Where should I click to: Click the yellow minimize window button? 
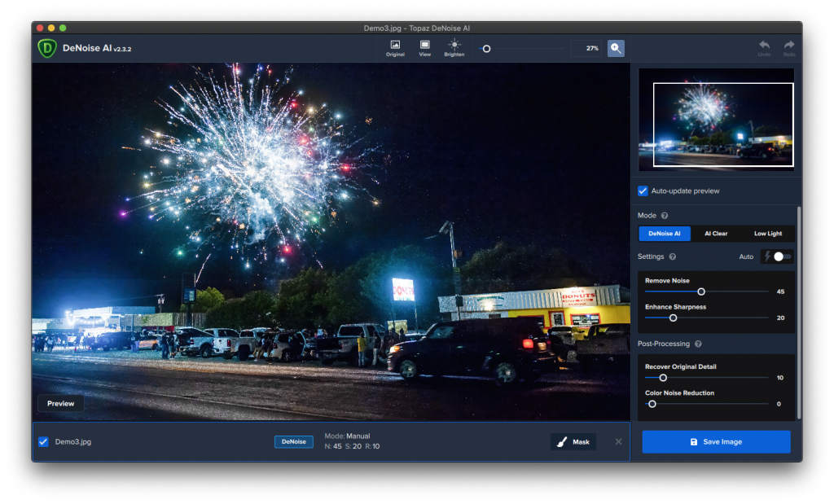click(x=51, y=28)
